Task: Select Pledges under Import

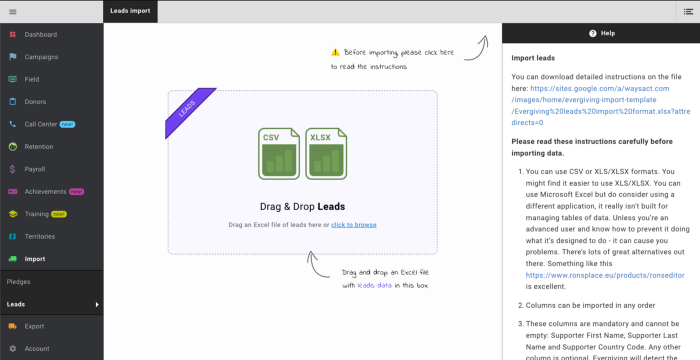Action: tap(18, 282)
